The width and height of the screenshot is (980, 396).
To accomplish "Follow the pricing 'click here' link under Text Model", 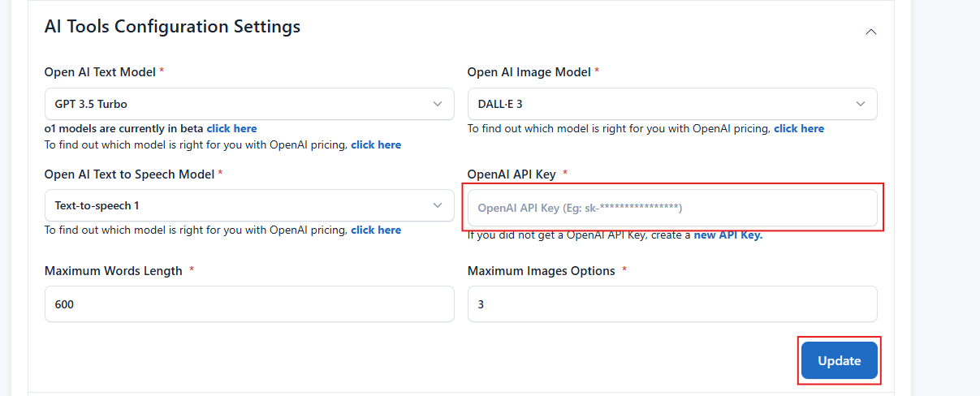I will click(376, 144).
